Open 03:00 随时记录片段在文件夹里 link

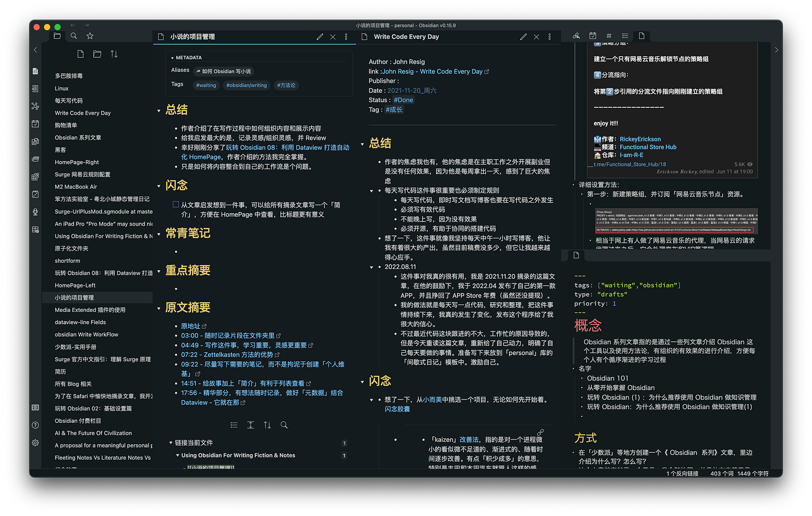pyautogui.click(x=228, y=336)
